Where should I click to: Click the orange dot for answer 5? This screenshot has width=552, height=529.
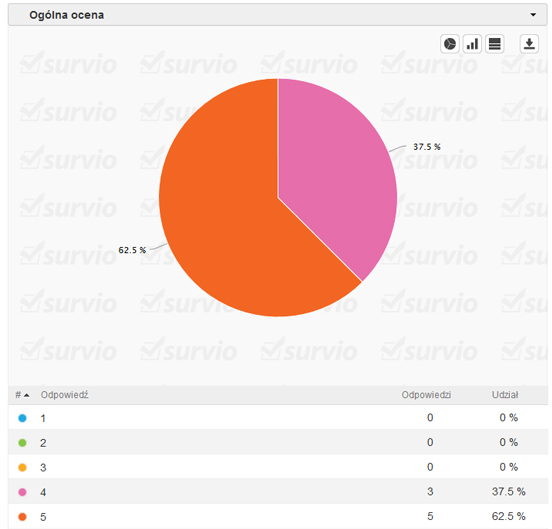click(22, 517)
